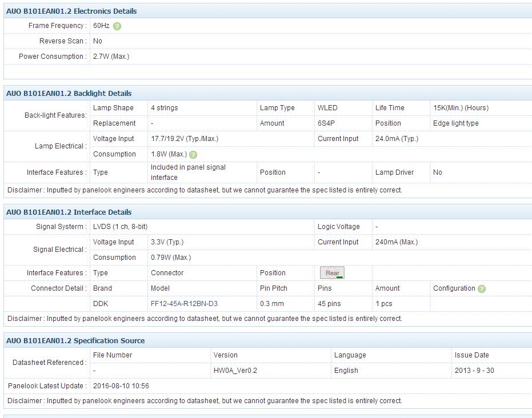This screenshot has height=418, width=532.
Task: Select the 0.3 mm pin pitch value
Action: click(272, 304)
